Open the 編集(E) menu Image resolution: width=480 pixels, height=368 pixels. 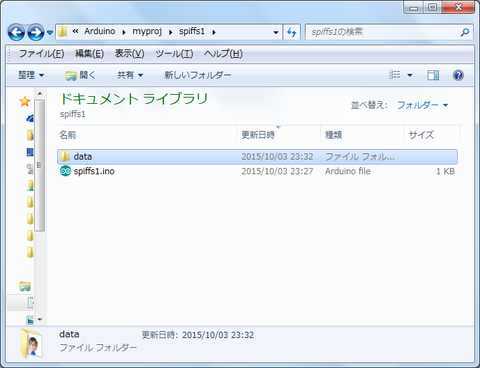point(89,54)
